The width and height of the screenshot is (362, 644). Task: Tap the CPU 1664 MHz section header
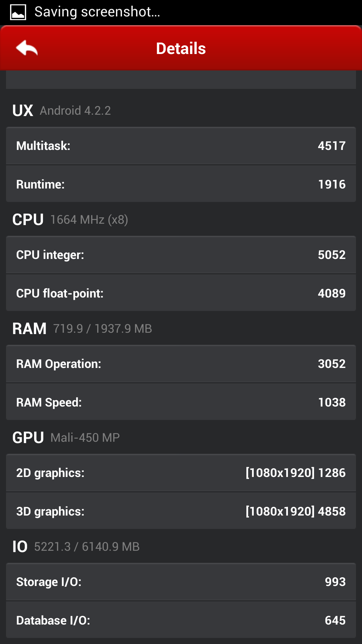(70, 220)
